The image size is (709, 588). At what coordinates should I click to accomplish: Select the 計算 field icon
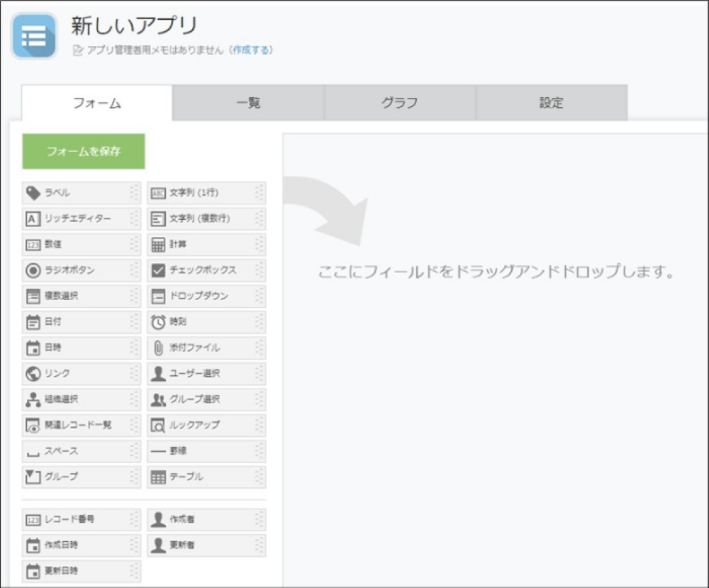tap(157, 243)
